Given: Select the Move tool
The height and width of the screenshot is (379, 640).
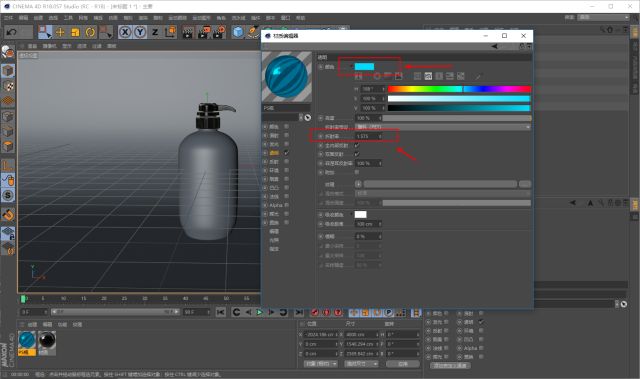Looking at the screenshot, I should point(60,32).
